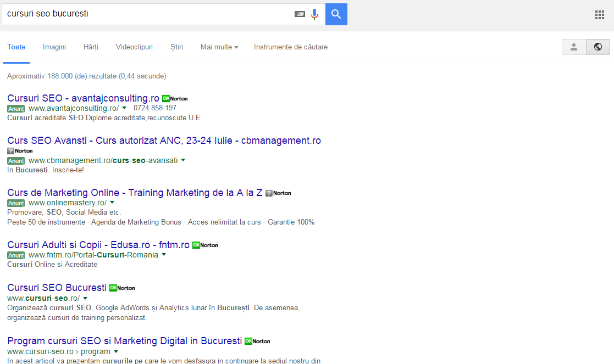Open Curs de Marketing Online ad link
614x364 pixels.
135,193
